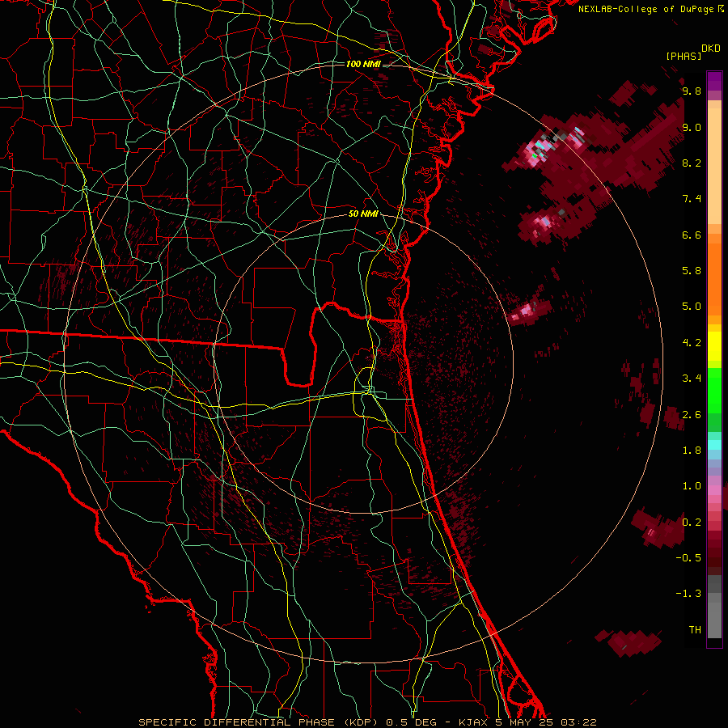
Task: Click the 9.8 scale value
Action: coord(692,91)
